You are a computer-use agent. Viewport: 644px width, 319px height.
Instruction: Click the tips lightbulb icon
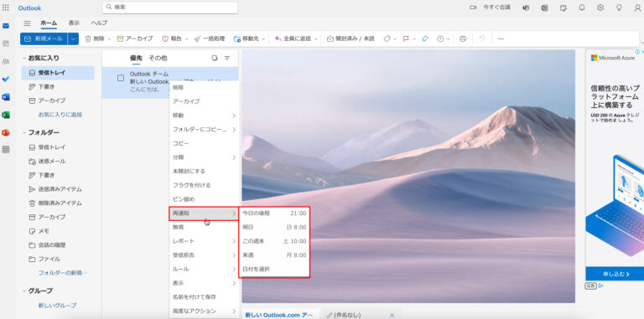point(619,8)
